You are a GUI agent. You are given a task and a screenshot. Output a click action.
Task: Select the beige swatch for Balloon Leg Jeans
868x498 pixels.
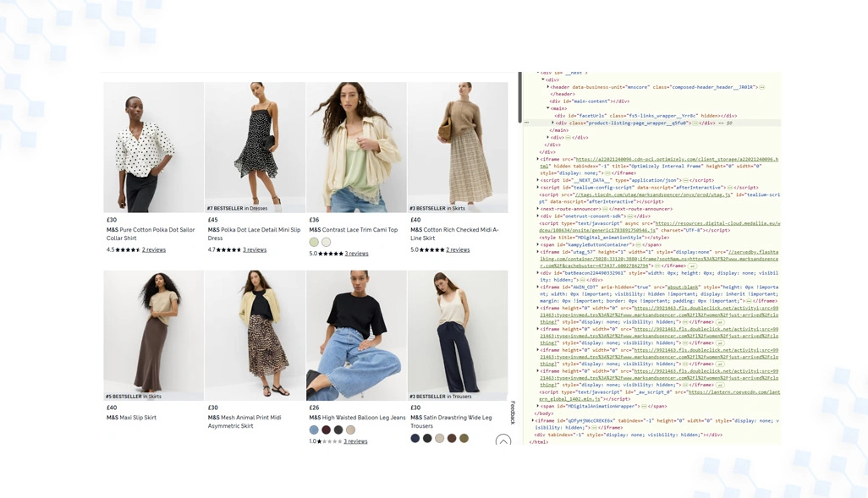point(350,430)
